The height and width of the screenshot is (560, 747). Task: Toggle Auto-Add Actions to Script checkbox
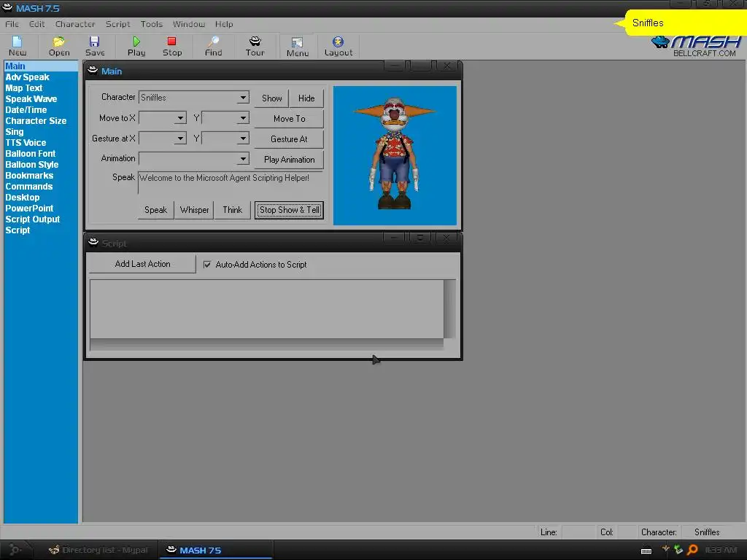(x=207, y=264)
